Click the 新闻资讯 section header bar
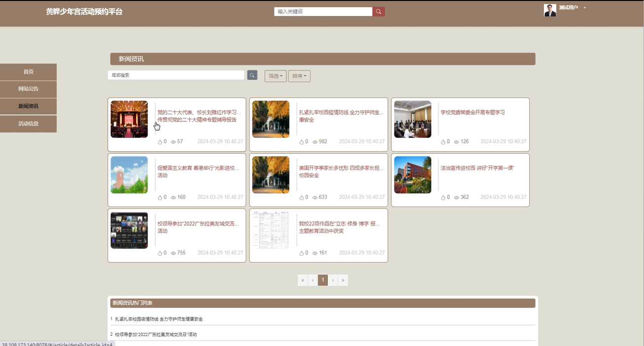The width and height of the screenshot is (644, 346). click(322, 59)
